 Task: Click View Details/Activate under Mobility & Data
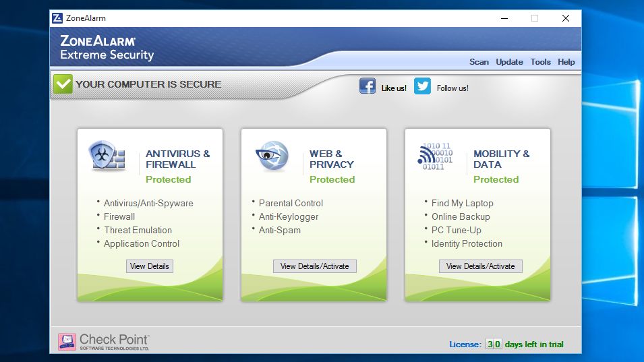pos(481,266)
